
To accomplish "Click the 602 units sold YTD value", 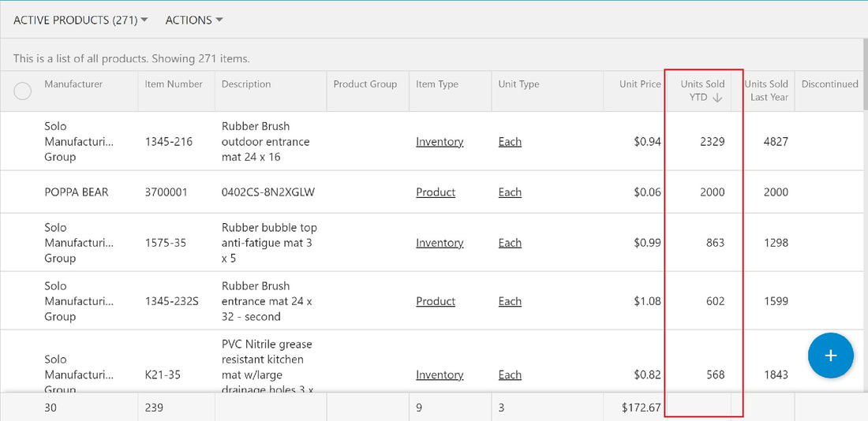I will point(715,301).
